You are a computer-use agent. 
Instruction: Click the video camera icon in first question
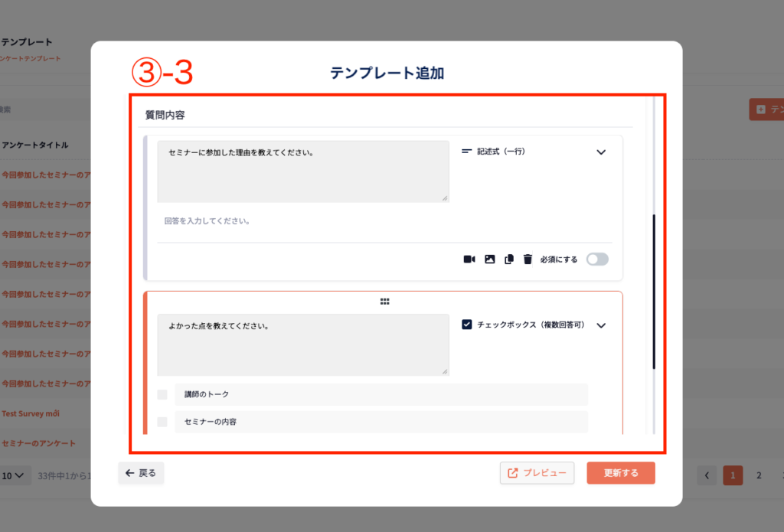click(x=469, y=259)
